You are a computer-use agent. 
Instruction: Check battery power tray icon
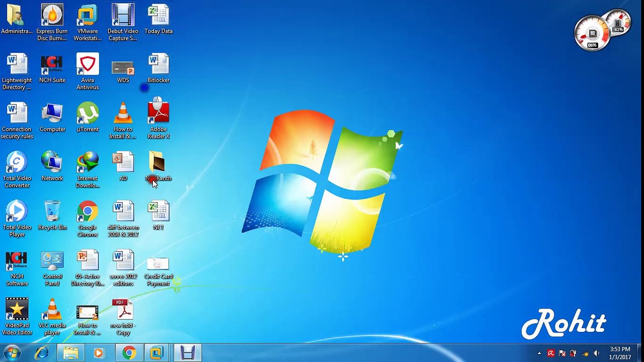[573, 353]
